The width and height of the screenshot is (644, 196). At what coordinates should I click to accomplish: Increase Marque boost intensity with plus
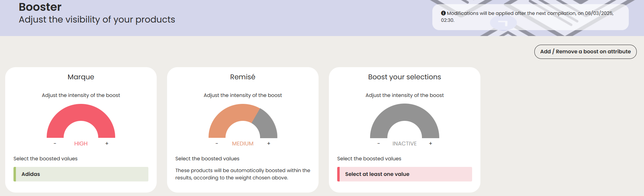click(x=107, y=143)
